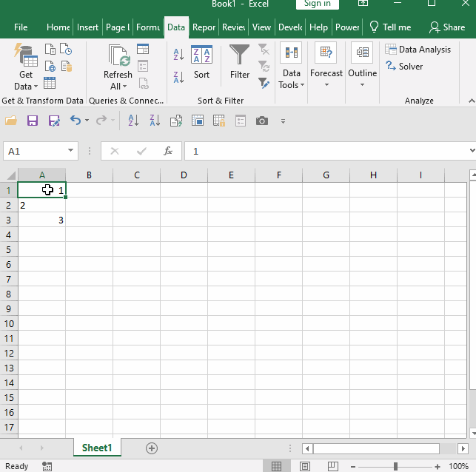Click From Text/CSV icon in Get & Transform
This screenshot has height=472, width=476.
click(50, 49)
